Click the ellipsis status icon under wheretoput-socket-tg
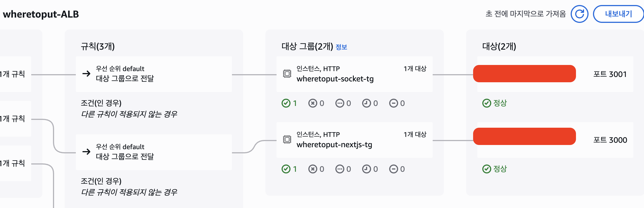 click(x=340, y=103)
